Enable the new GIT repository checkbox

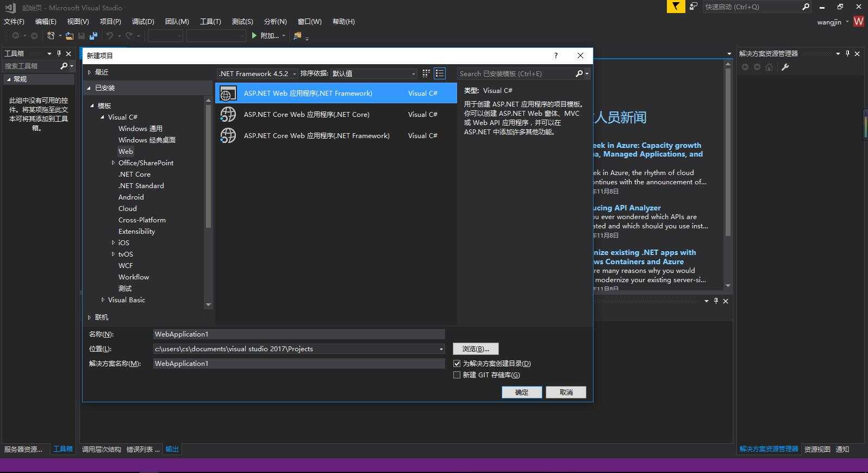pyautogui.click(x=457, y=375)
